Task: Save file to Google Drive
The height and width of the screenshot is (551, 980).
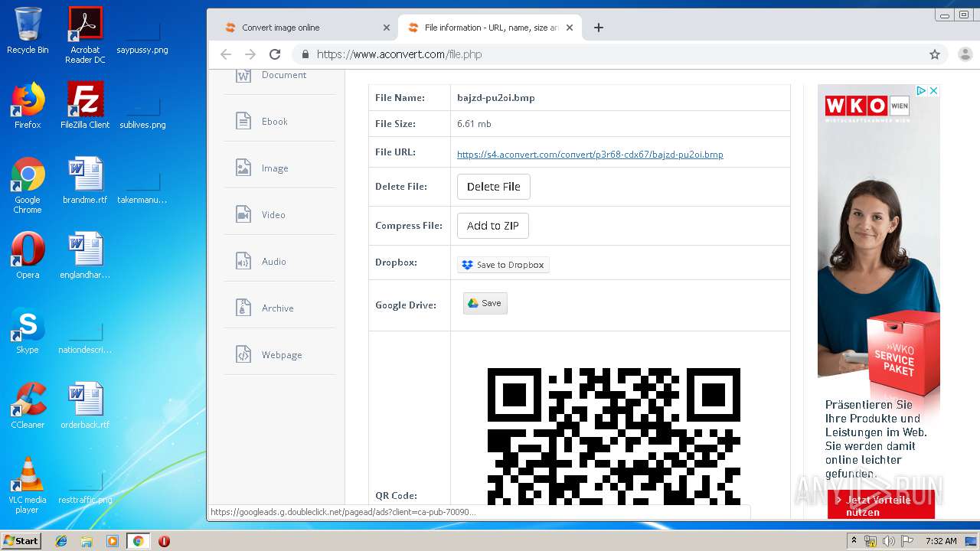Action: tap(485, 303)
